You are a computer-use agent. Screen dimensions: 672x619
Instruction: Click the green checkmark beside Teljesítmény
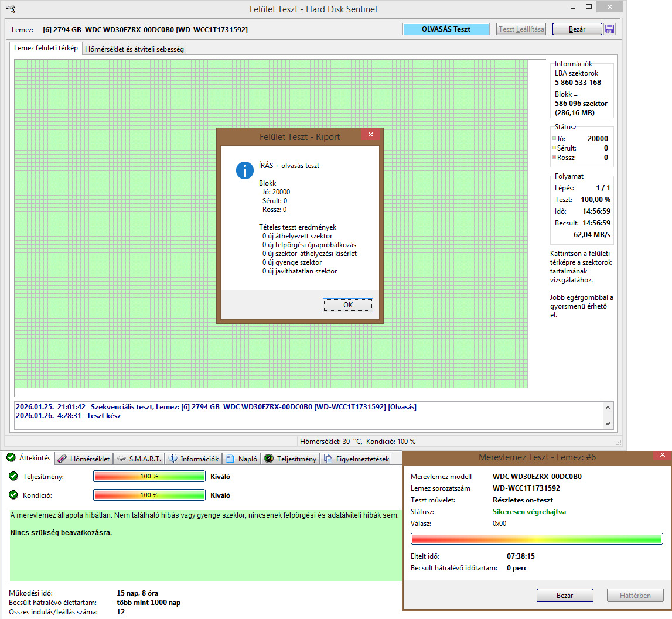pos(13,476)
